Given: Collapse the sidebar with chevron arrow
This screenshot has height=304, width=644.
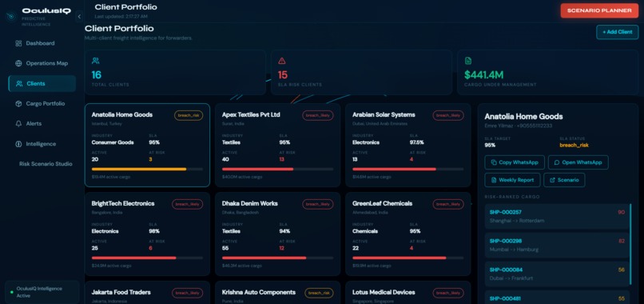Looking at the screenshot, I should click(79, 17).
